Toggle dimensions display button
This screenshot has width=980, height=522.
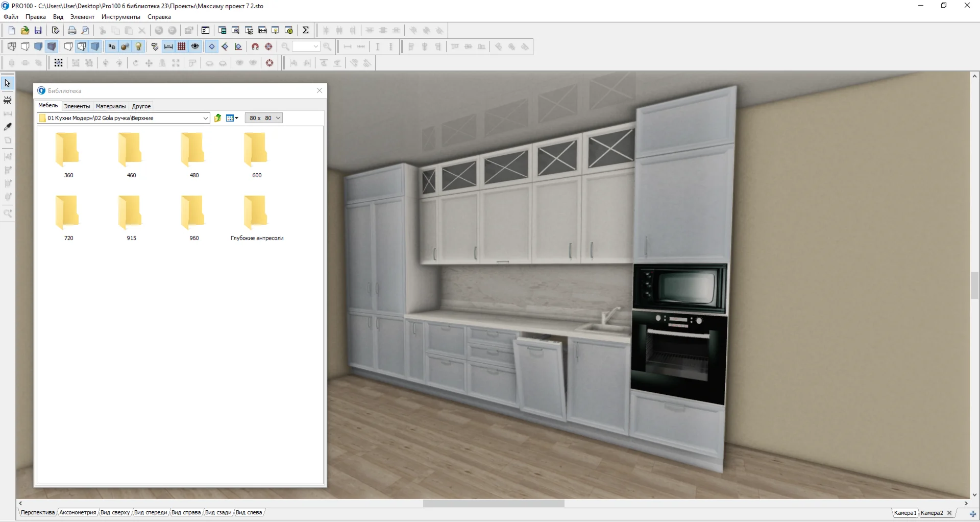168,47
